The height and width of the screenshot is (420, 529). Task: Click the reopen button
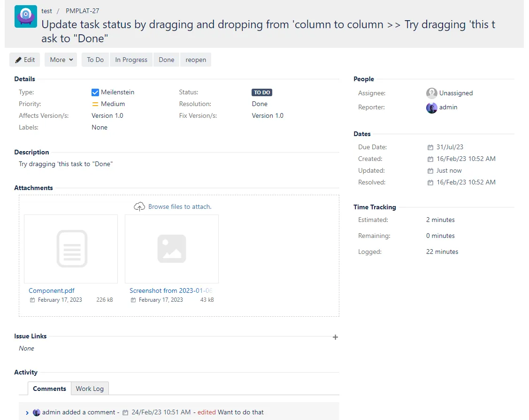[196, 60]
